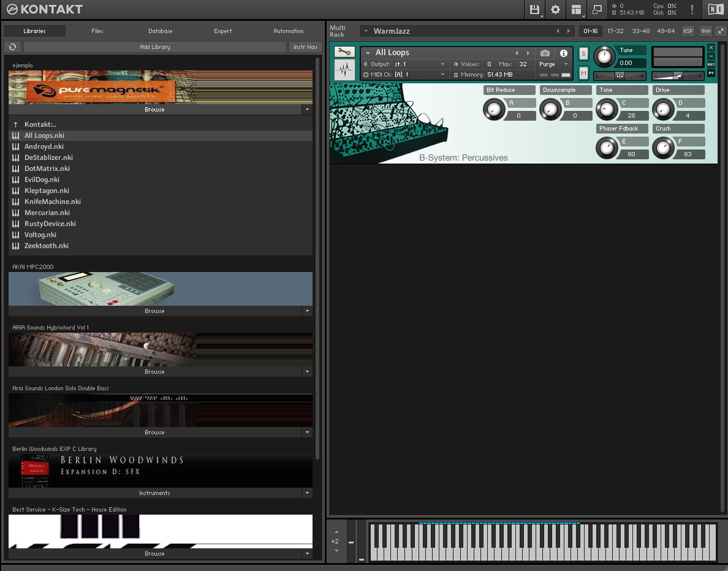Solo the All Loops instrument
The width and height of the screenshot is (728, 571).
pos(583,54)
